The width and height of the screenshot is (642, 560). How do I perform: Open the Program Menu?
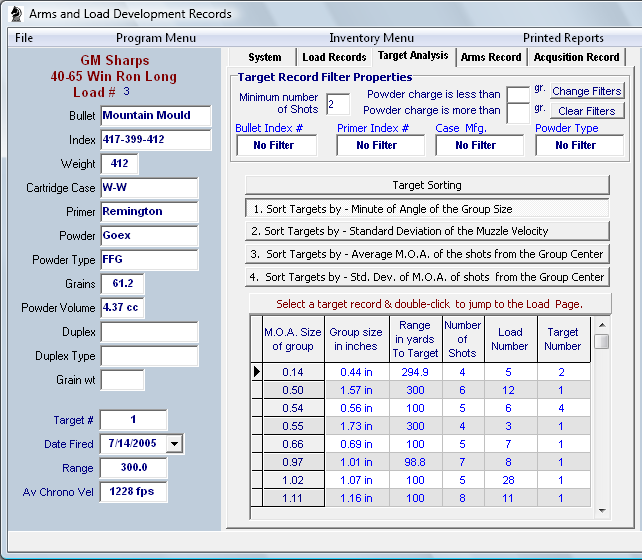pos(156,38)
